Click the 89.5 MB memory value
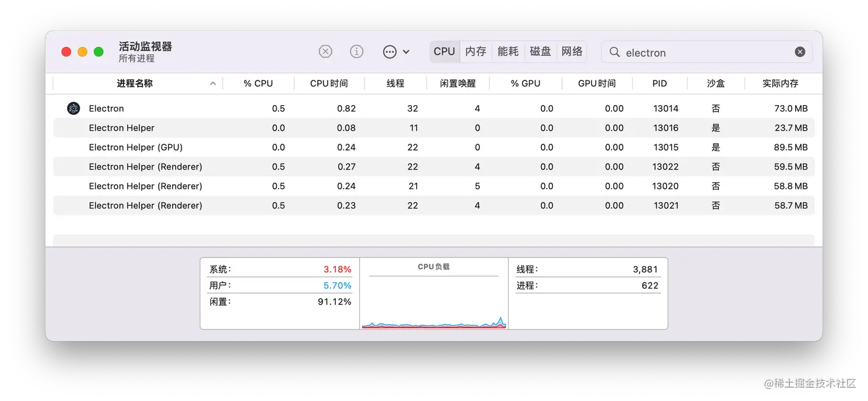Screen dimensions: 868x401 [x=790, y=147]
